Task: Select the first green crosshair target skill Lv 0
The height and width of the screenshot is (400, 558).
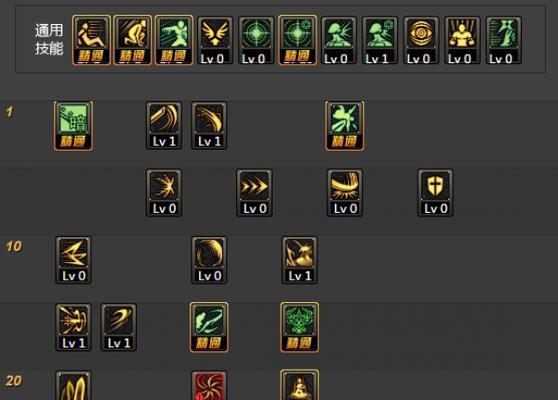Action: point(256,40)
